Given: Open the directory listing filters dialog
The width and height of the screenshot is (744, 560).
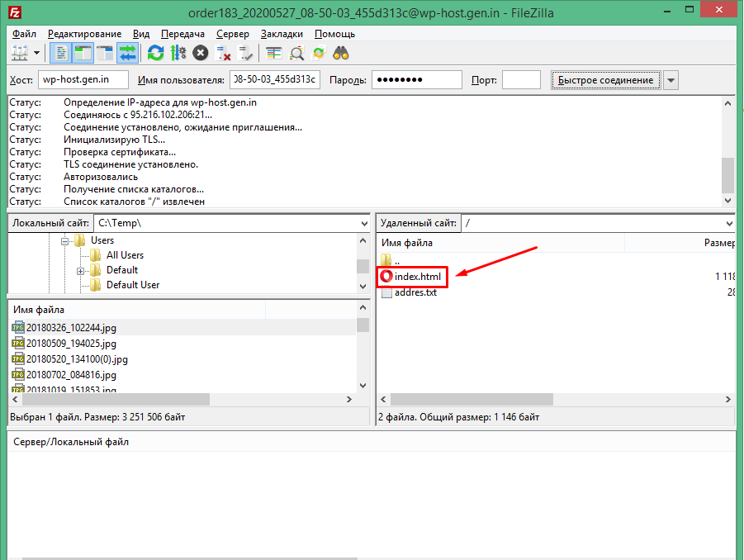Looking at the screenshot, I should 274,54.
